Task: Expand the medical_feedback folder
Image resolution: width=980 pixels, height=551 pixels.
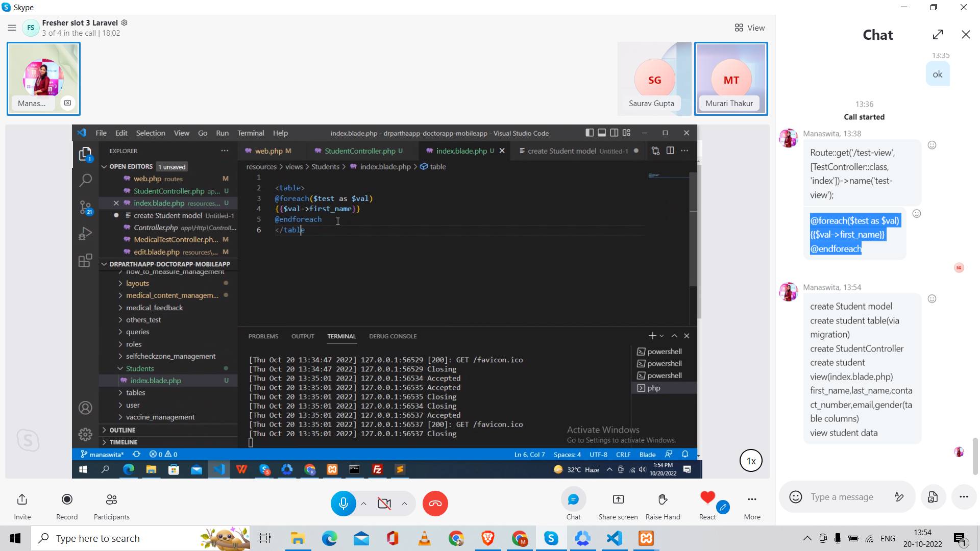Action: tap(154, 308)
